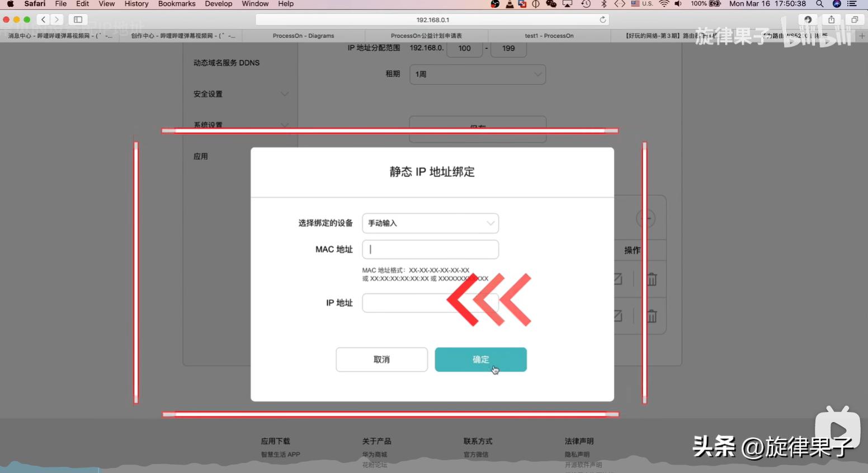868x473 pixels.
Task: Open Time Machine in the menu bar
Action: [x=586, y=4]
